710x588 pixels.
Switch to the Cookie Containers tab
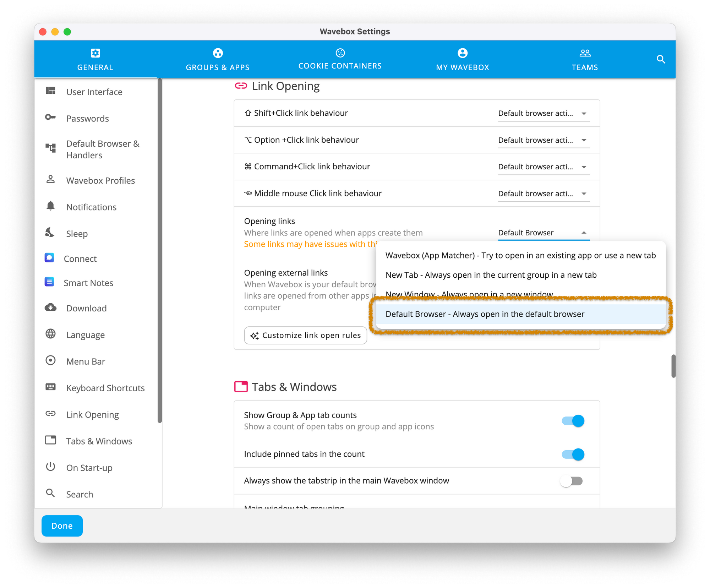(x=340, y=59)
